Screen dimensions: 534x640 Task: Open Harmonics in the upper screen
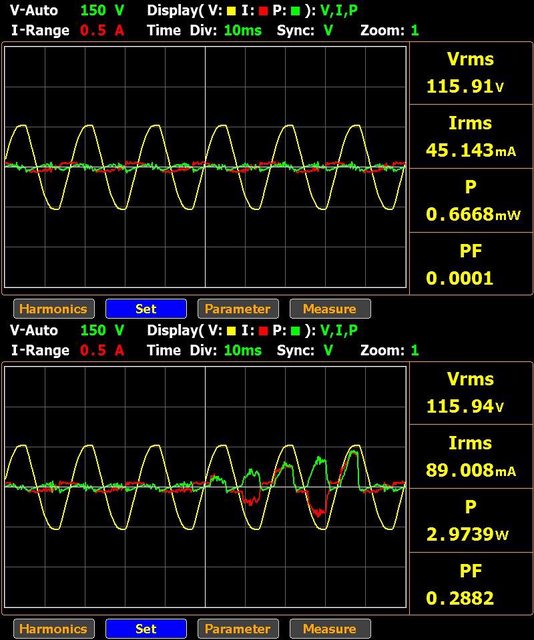pos(54,309)
